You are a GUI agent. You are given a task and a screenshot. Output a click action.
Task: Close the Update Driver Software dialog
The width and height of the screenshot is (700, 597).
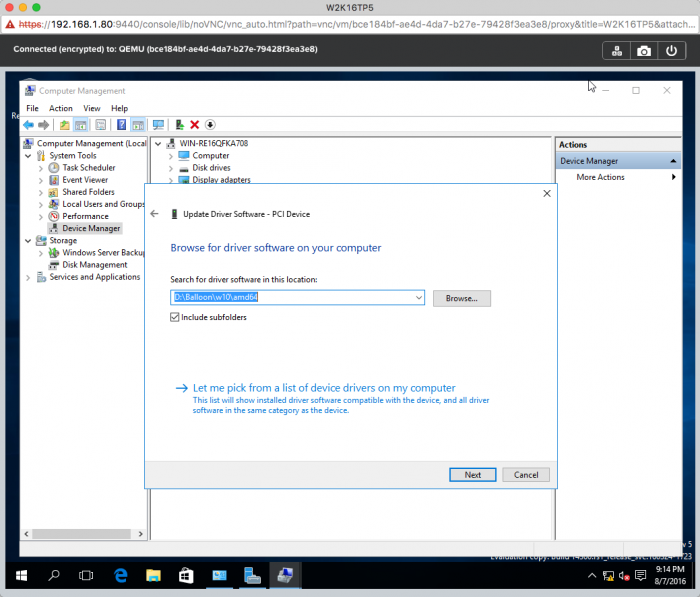547,193
